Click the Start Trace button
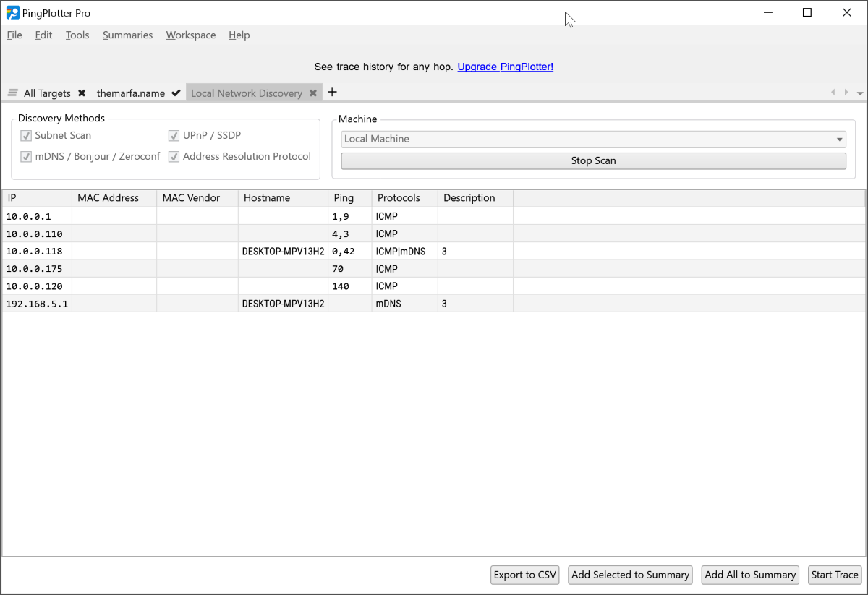 [x=835, y=575]
